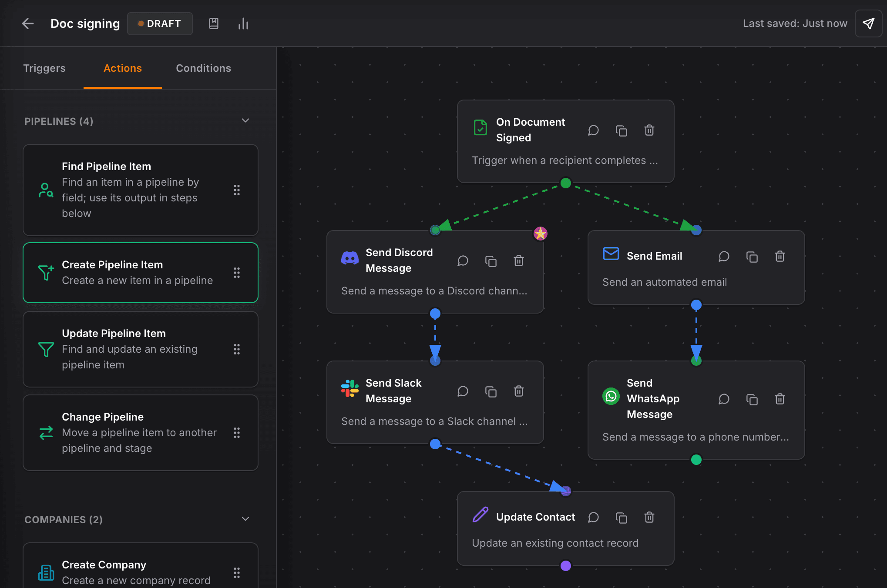887x588 pixels.
Task: Click the starred badge on the Discord node
Action: (x=540, y=233)
